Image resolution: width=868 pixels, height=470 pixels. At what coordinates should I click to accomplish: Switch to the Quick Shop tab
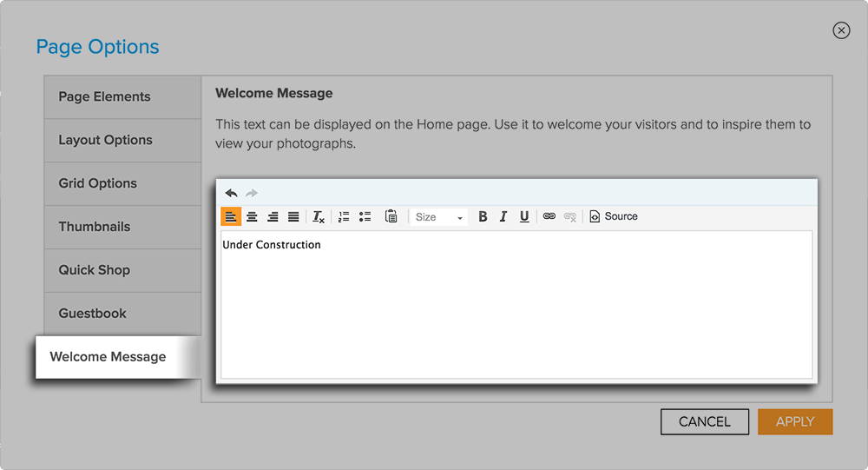click(x=123, y=270)
